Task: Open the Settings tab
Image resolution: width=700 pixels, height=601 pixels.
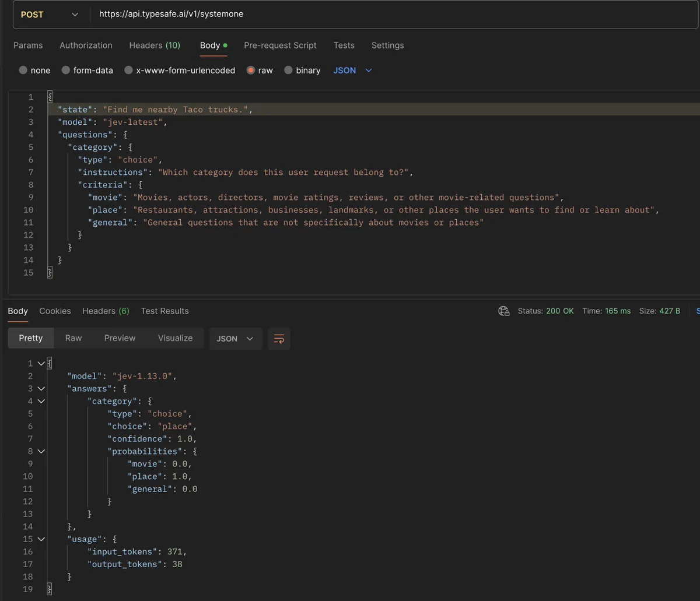Action: [x=387, y=45]
